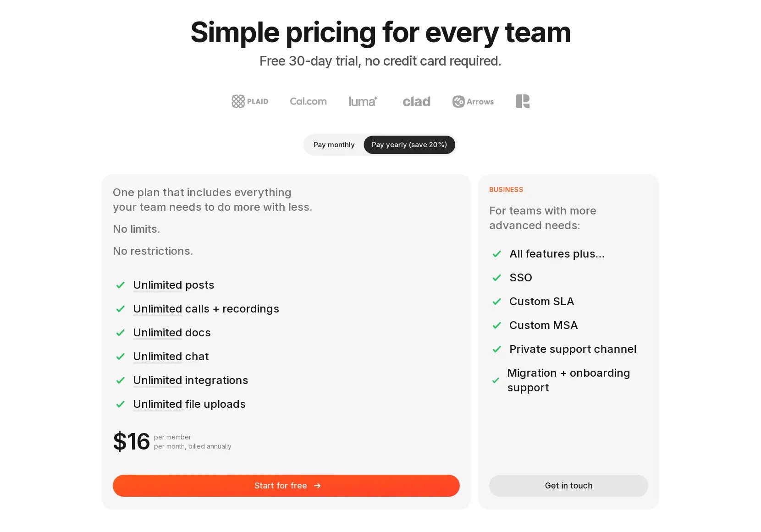Click the $16 price figure
The width and height of the screenshot is (761, 532).
[132, 442]
